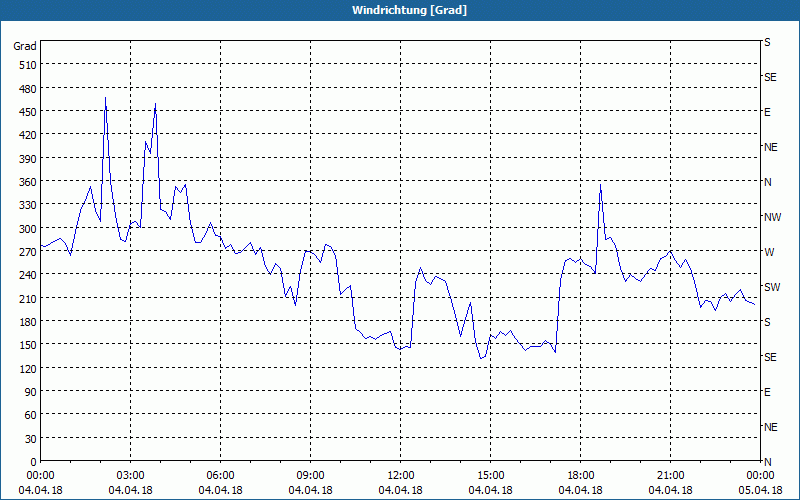Select compass label NE near the 30 gridline
Screen dimensions: 800x500
coord(770,427)
